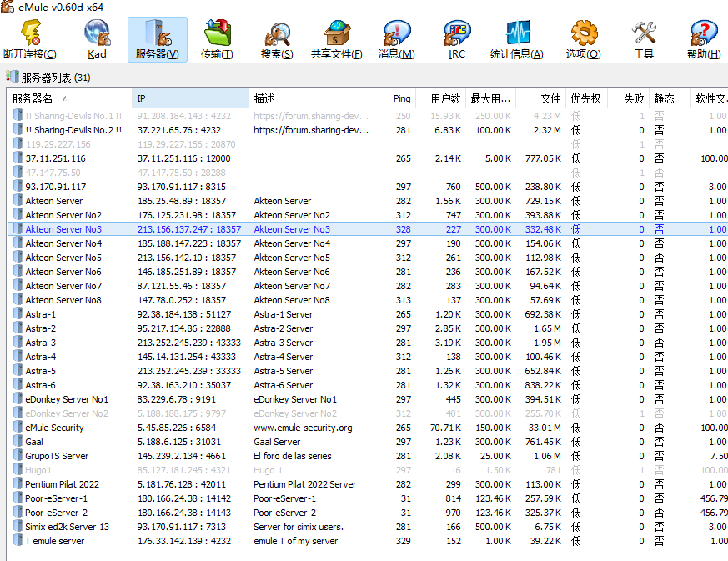Open Shared Files (共享文件) icon
This screenshot has width=728, height=561.
pyautogui.click(x=336, y=40)
